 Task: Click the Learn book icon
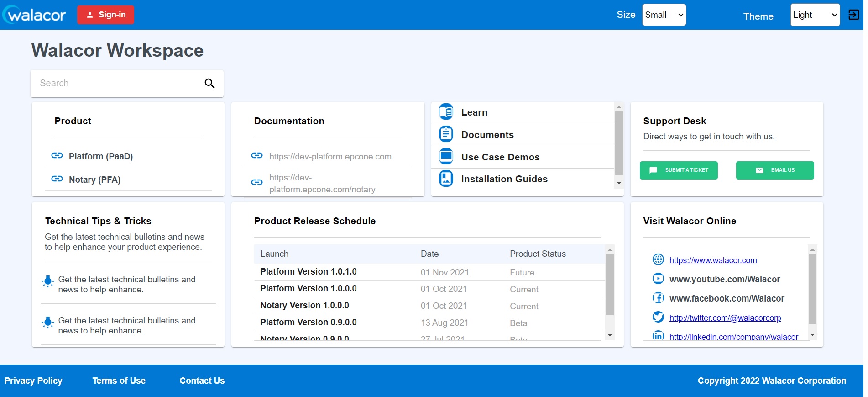446,112
